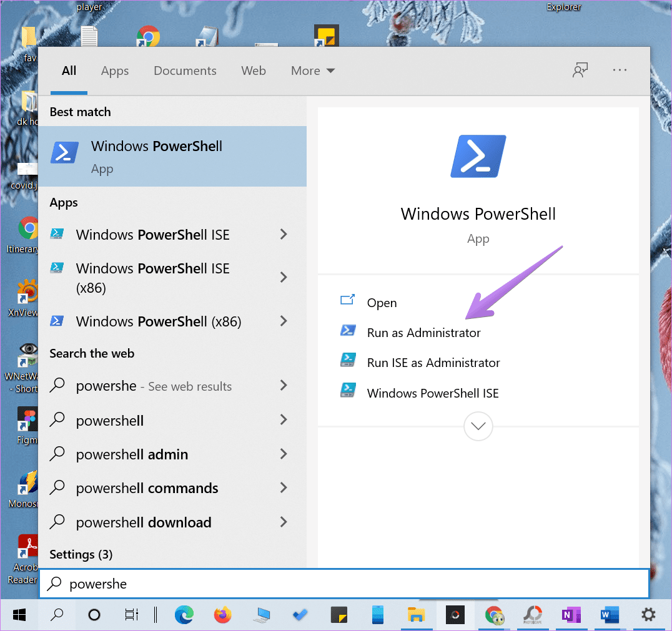Viewport: 672px width, 631px height.
Task: Launch Firefox from taskbar
Action: pos(223,615)
